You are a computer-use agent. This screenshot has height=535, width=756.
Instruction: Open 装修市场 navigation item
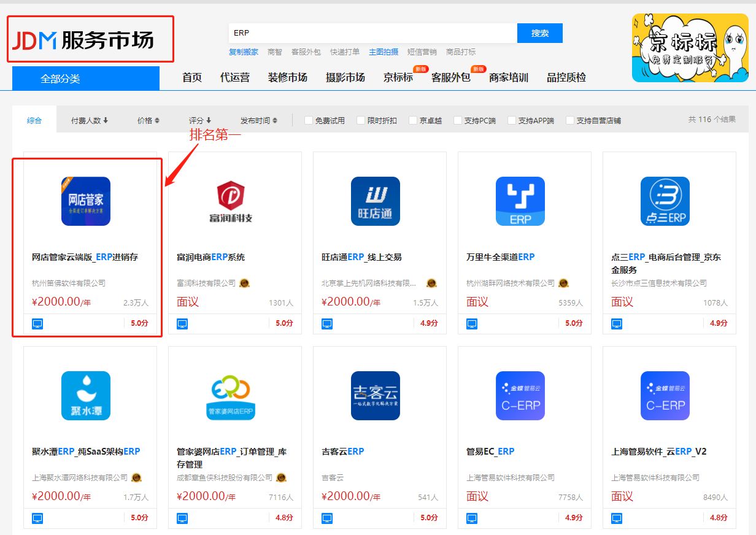coord(288,77)
